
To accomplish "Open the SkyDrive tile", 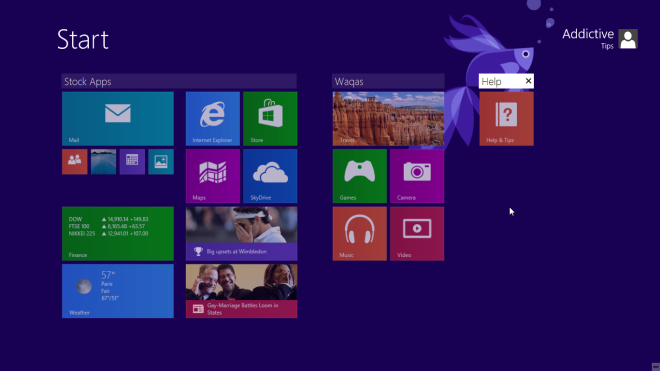I will (x=270, y=176).
